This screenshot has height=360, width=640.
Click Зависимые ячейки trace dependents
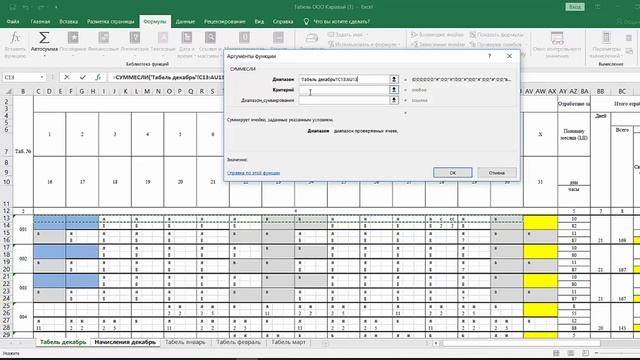pyautogui.click(x=437, y=44)
